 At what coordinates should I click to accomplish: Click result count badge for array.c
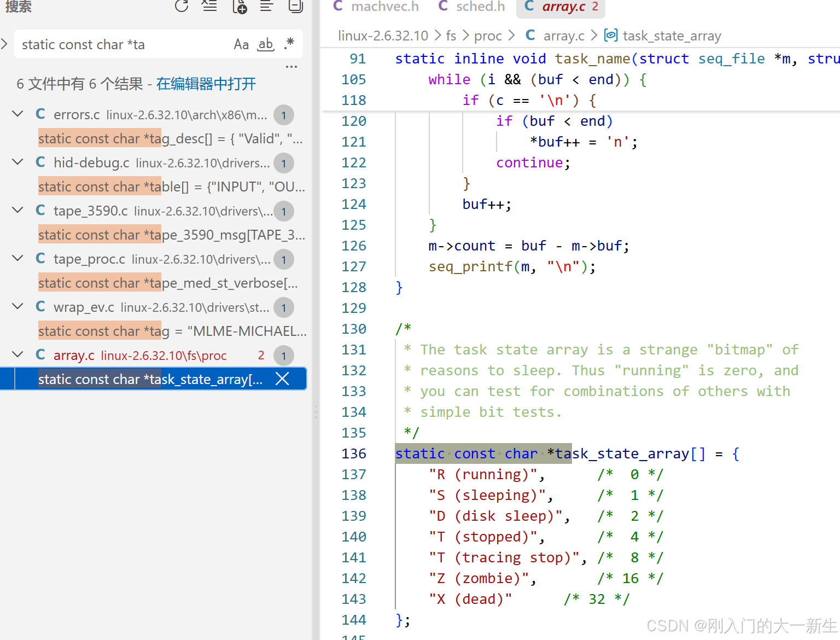pyautogui.click(x=284, y=356)
